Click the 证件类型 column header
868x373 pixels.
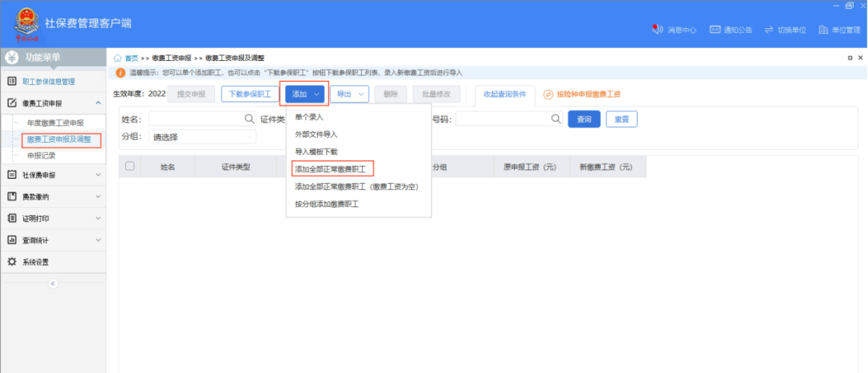pos(236,166)
